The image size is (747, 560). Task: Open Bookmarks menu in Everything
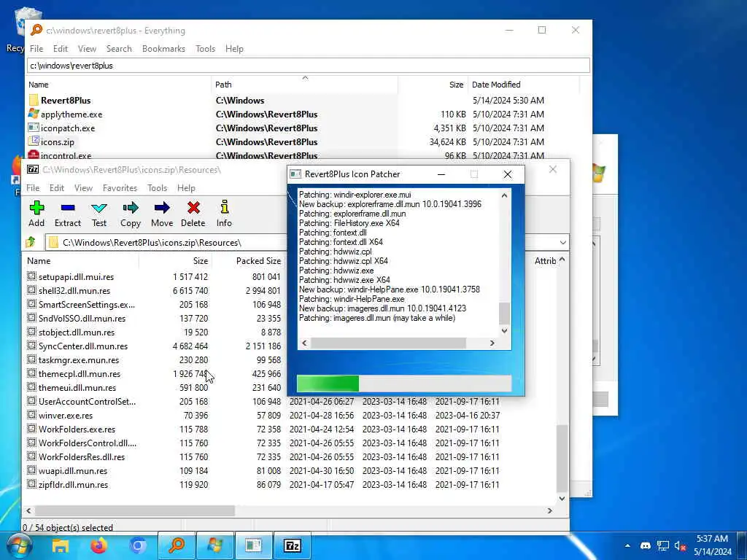pos(163,49)
